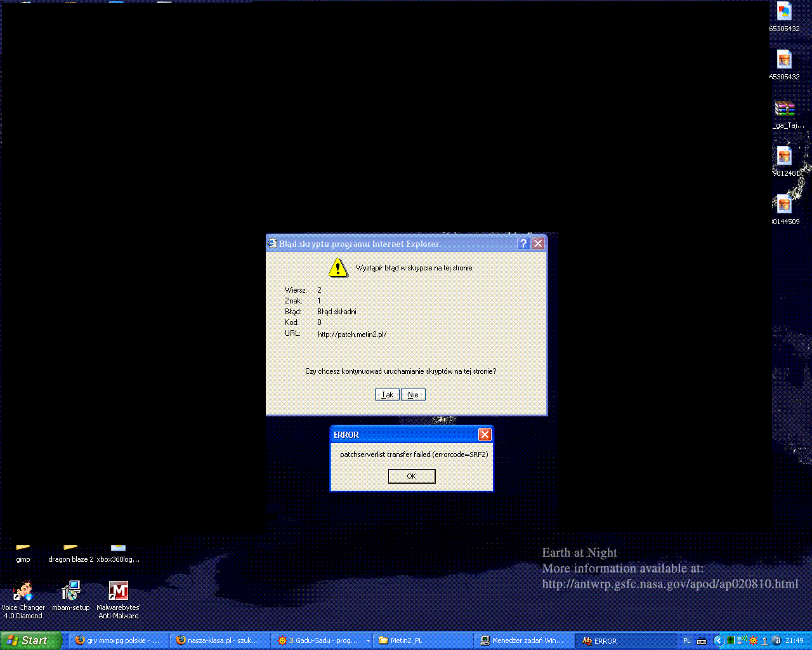812x650 pixels.
Task: Switch to nasza-klasa.pl Firefox taskbar button
Action: click(219, 640)
